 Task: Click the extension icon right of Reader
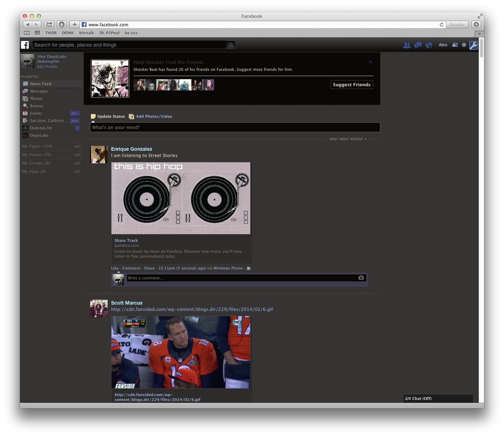(x=476, y=25)
